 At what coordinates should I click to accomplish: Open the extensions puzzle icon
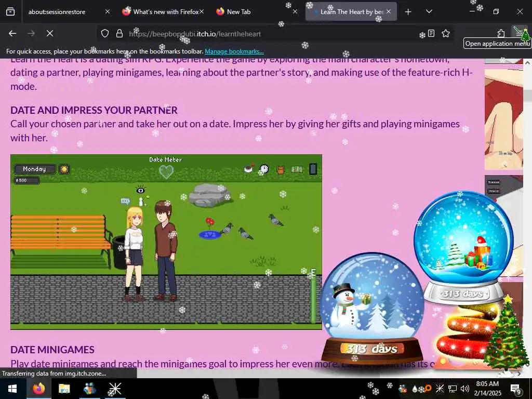coord(501,34)
